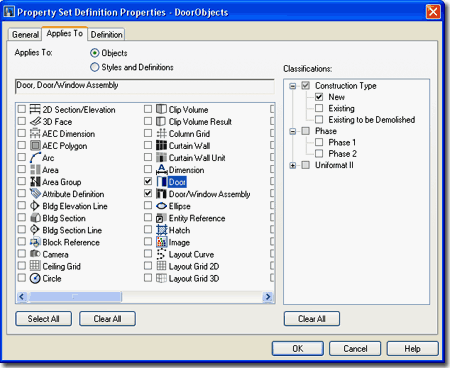
Task: Click the Hatch object icon
Action: tap(161, 230)
